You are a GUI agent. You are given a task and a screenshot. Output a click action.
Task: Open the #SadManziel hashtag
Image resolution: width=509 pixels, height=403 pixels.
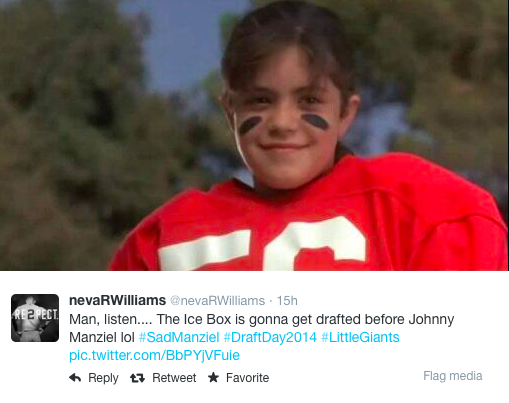(x=179, y=337)
